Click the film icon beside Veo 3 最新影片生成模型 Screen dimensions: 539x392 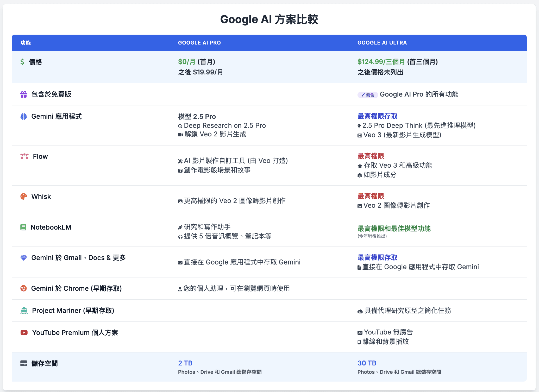tap(360, 136)
